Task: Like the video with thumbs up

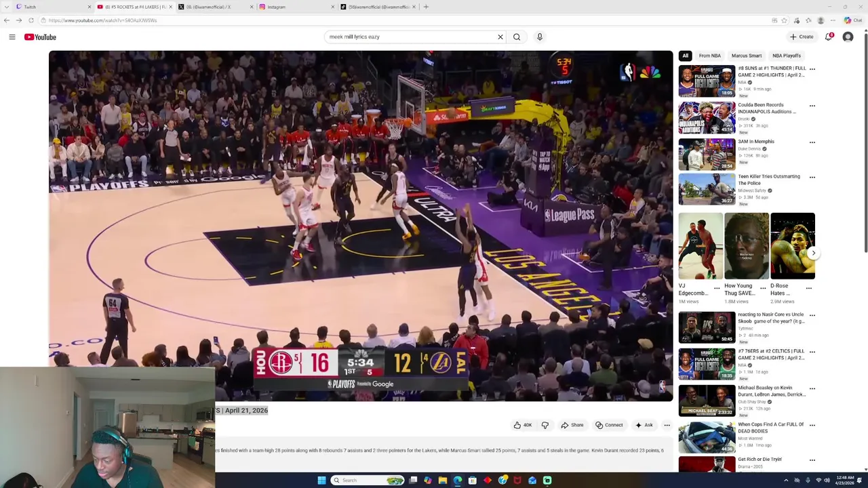Action: (522, 425)
